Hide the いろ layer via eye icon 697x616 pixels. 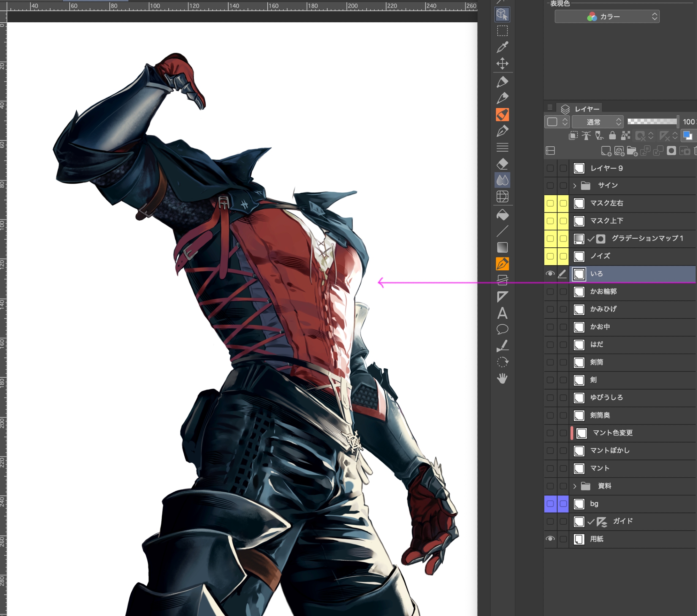click(550, 274)
